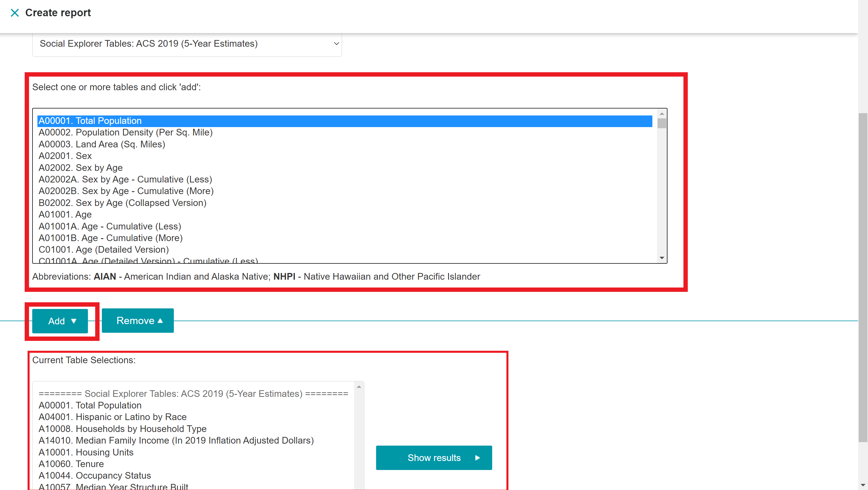
Task: Select A02002. Sex by Age table
Action: [x=81, y=168]
